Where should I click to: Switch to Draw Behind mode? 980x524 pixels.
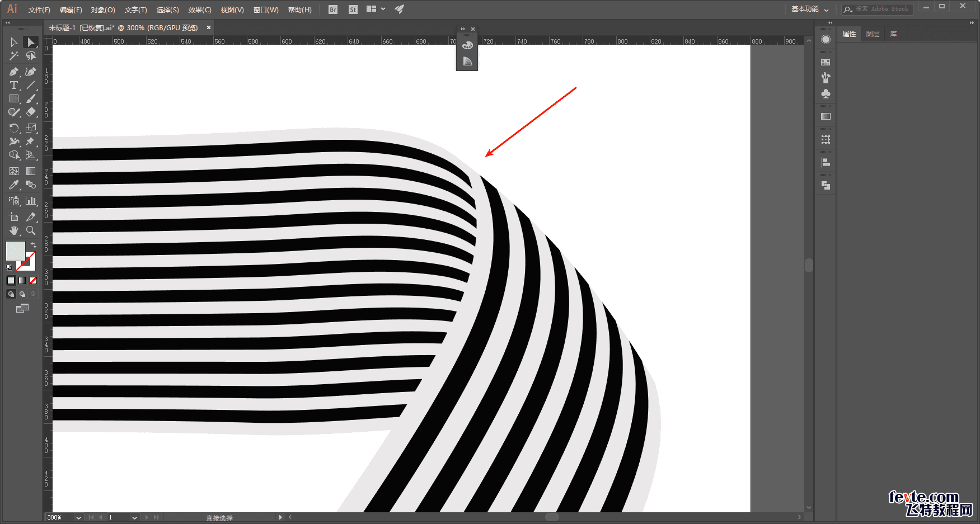click(x=22, y=294)
